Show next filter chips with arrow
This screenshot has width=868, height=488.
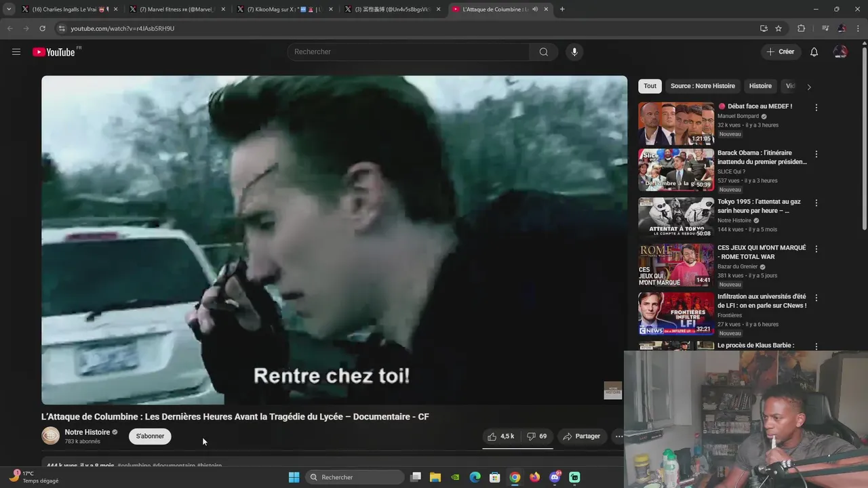808,87
